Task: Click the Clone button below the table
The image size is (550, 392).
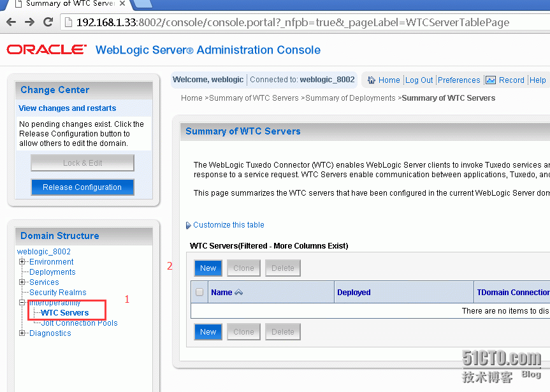Action: tap(243, 332)
